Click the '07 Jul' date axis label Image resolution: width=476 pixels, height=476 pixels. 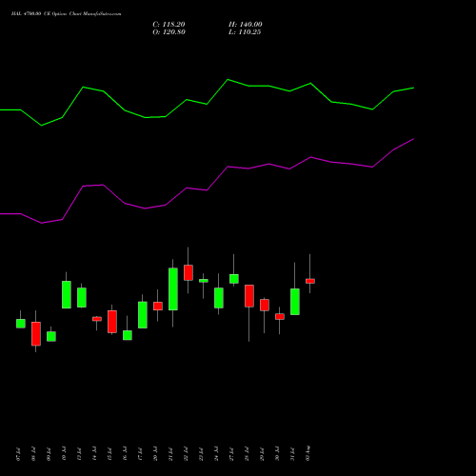[x=18, y=454]
